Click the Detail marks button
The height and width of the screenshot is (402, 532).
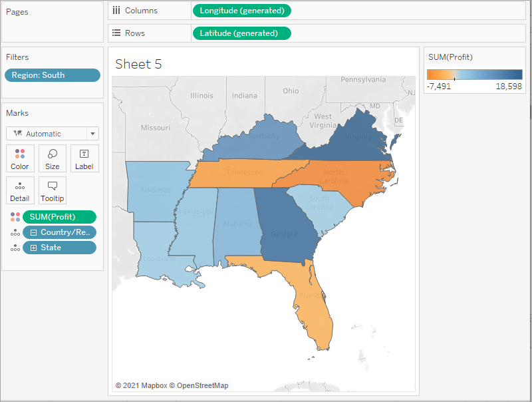[x=20, y=190]
